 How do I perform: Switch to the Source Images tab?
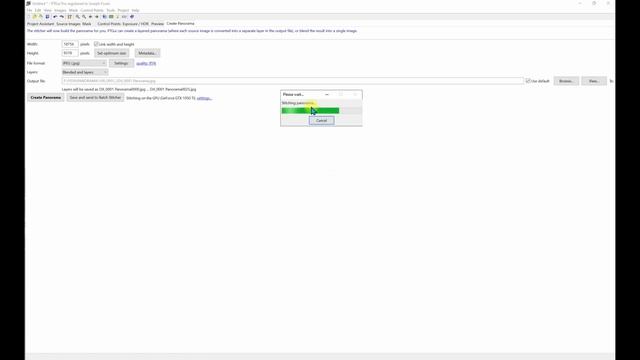tap(69, 24)
